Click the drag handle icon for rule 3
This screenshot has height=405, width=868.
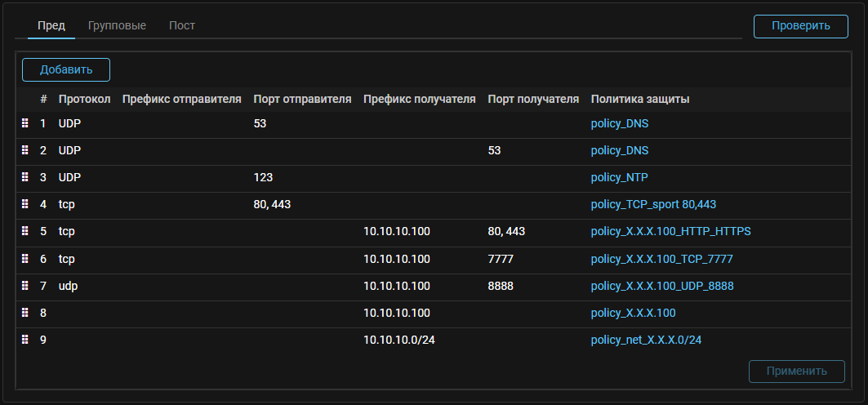click(24, 177)
